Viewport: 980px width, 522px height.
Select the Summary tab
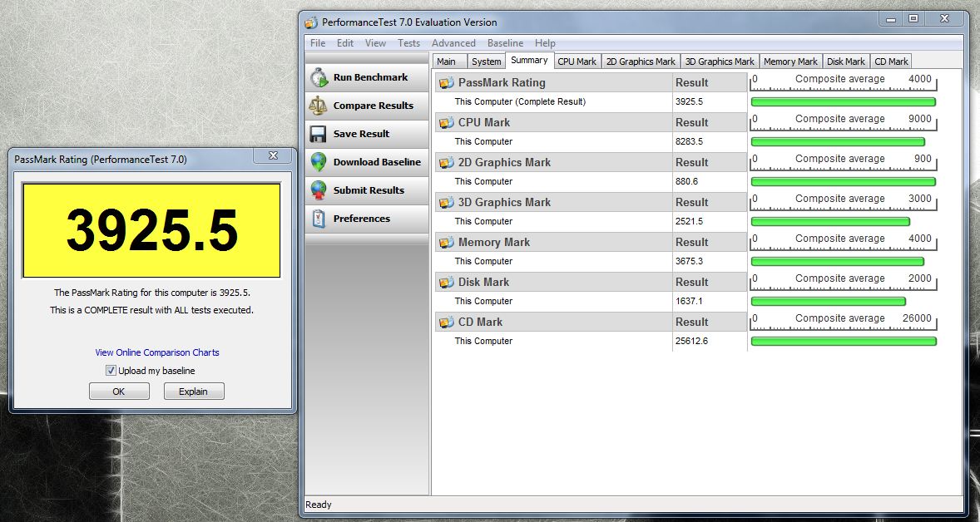529,60
